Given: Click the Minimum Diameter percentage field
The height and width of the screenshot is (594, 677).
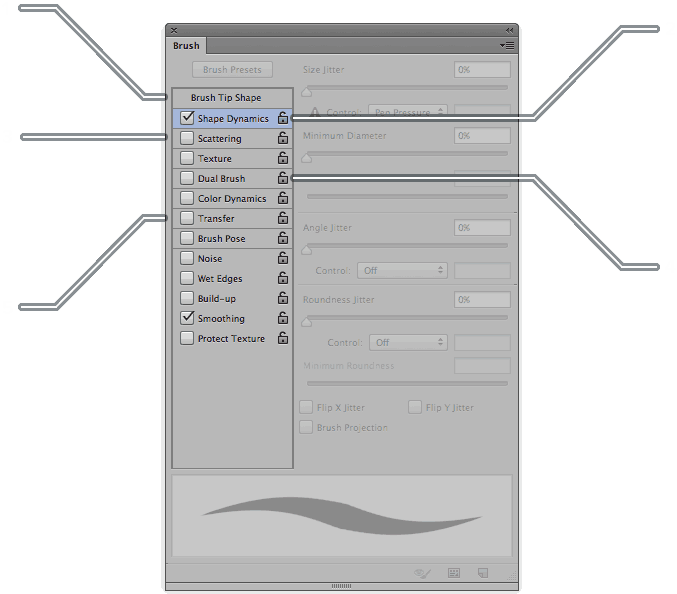Looking at the screenshot, I should [x=482, y=136].
